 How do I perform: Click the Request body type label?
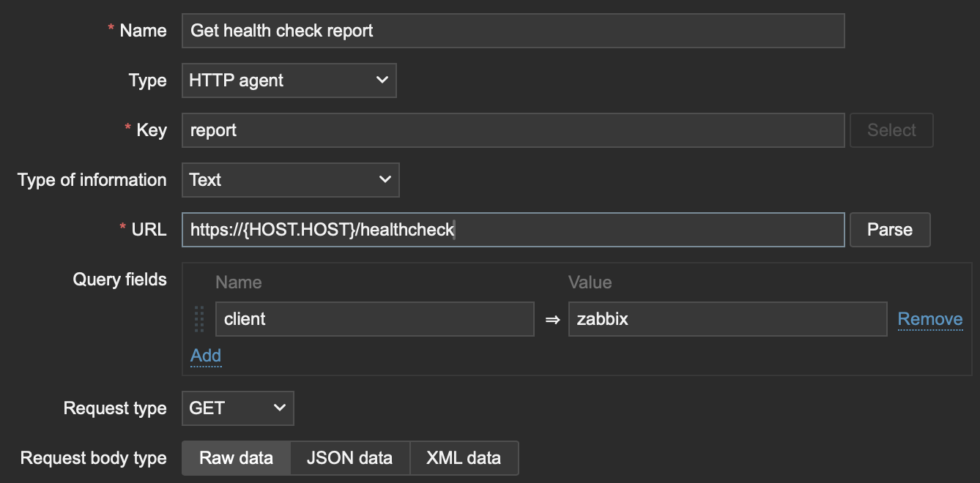(93, 458)
